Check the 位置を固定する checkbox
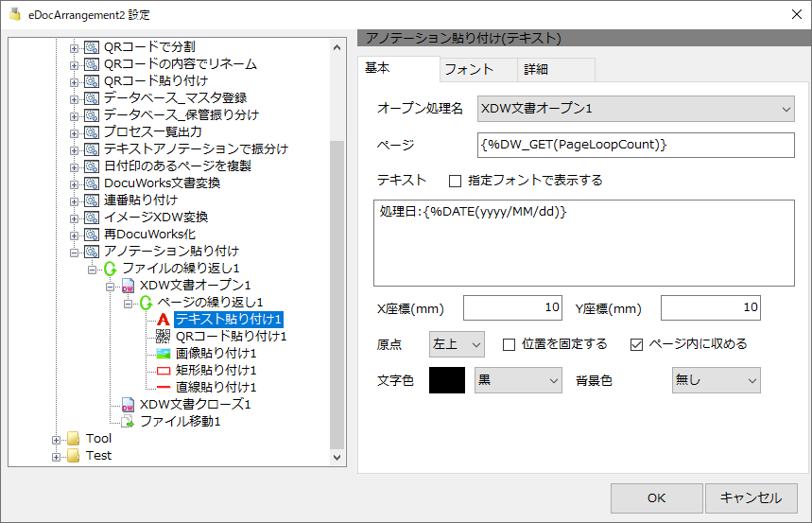The height and width of the screenshot is (523, 812). [510, 344]
